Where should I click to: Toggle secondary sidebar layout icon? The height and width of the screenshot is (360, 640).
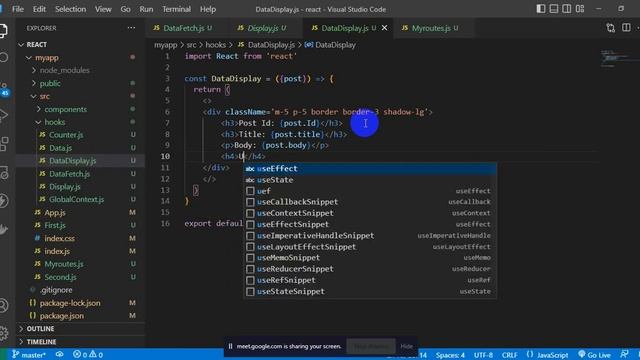click(567, 9)
